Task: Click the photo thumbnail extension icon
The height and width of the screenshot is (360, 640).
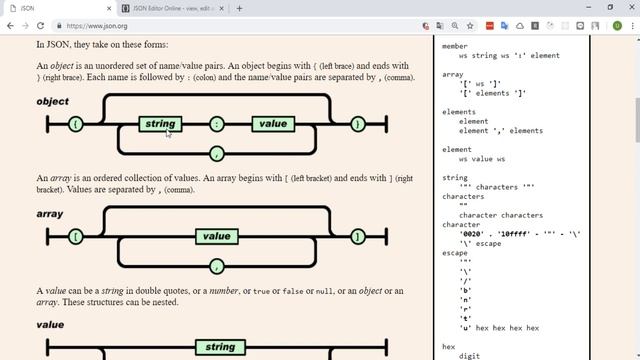Action: point(596,26)
